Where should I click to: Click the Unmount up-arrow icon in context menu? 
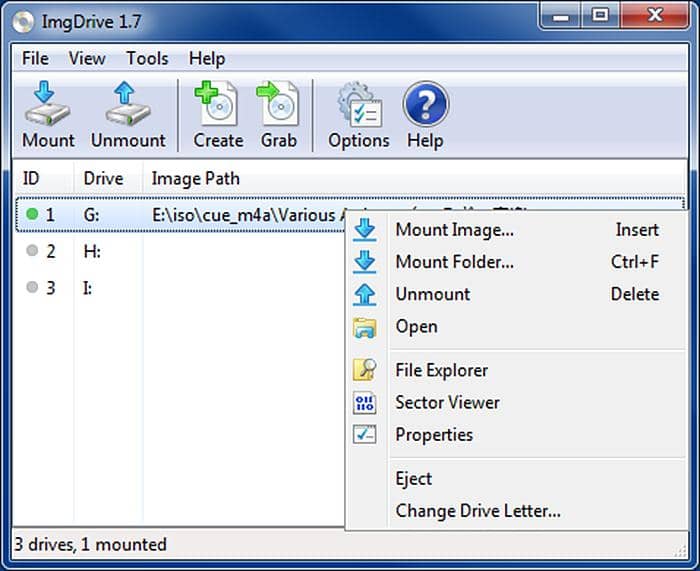365,295
